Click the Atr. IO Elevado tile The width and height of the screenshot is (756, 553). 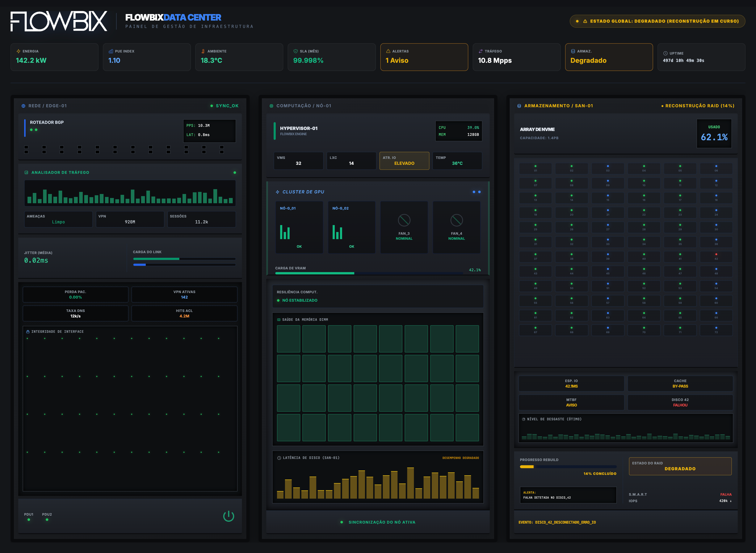(404, 161)
